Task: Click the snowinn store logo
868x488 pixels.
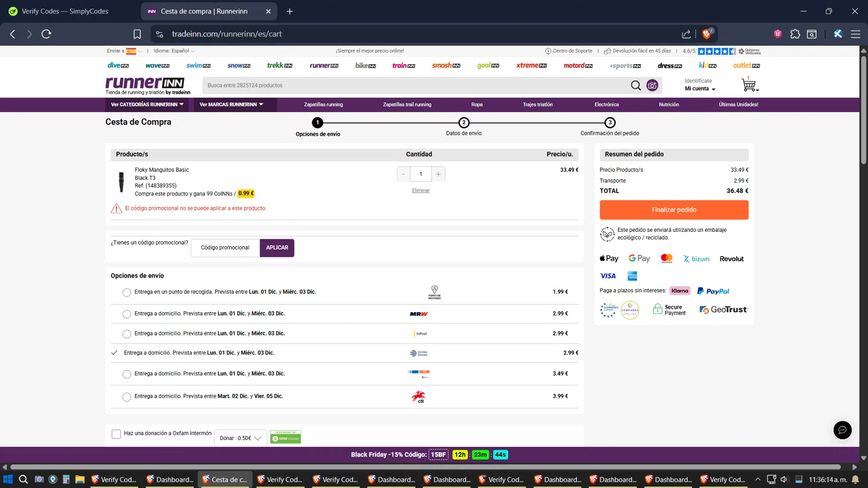Action: [239, 65]
